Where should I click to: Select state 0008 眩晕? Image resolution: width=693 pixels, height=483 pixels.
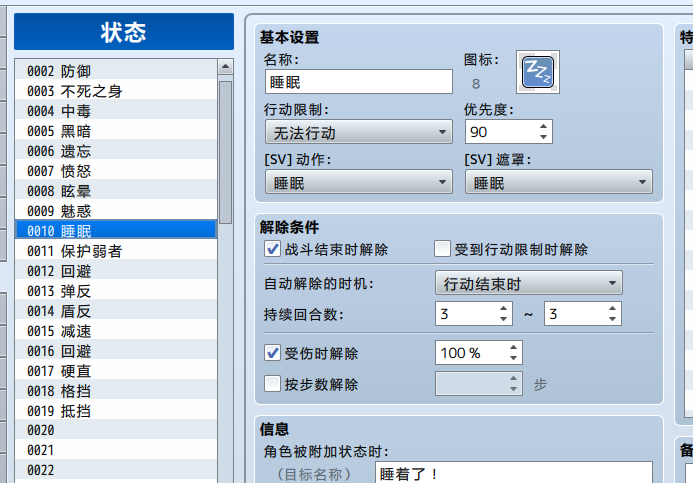[116, 191]
